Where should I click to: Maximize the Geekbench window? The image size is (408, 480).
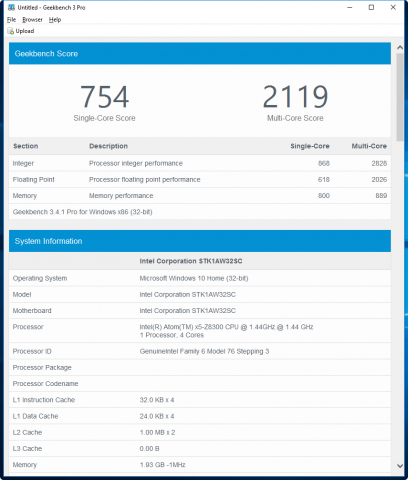click(x=371, y=7)
